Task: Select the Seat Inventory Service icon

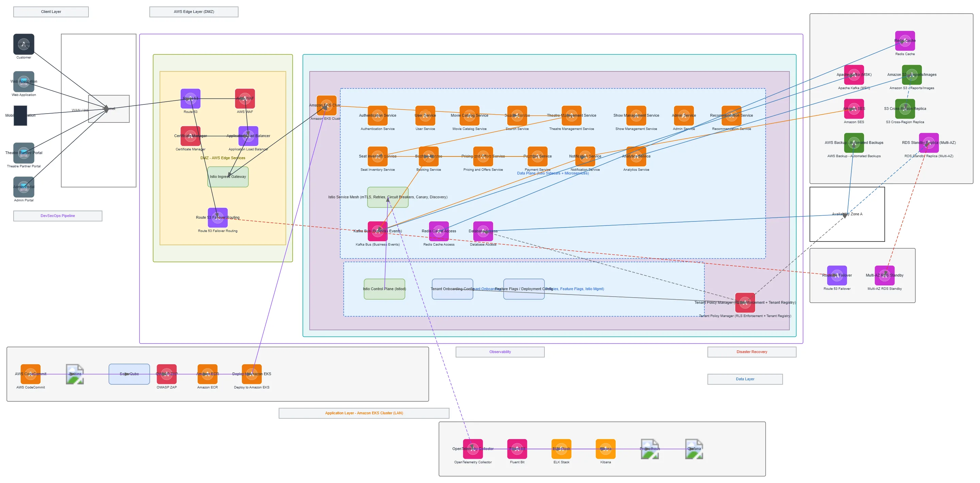Action: [x=377, y=156]
